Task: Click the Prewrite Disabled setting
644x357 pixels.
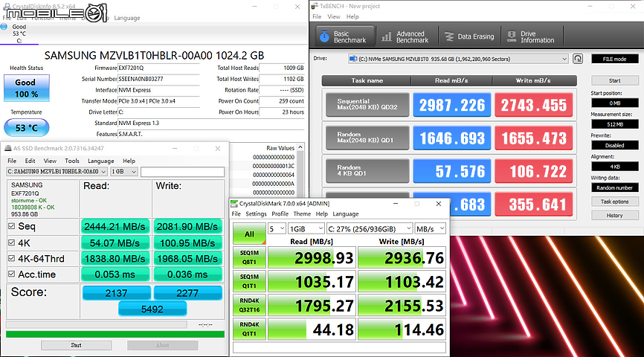Action: point(615,145)
